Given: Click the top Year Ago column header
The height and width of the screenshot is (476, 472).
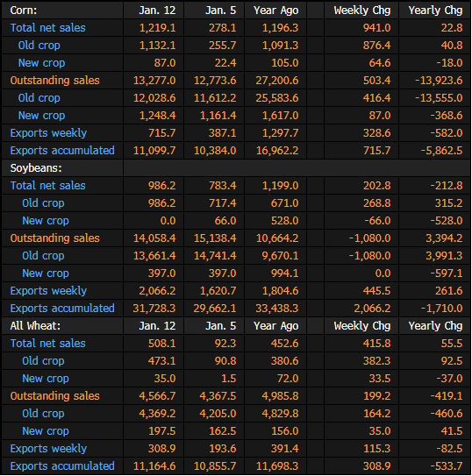Looking at the screenshot, I should tap(275, 11).
